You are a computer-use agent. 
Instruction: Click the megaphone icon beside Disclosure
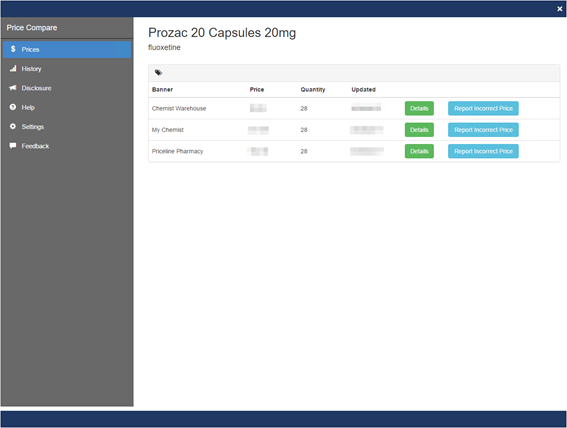[x=13, y=88]
